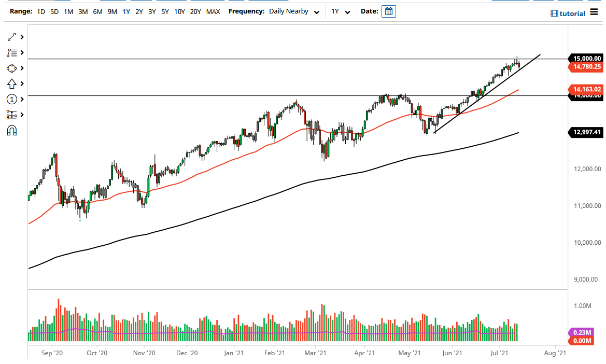The image size is (606, 364).
Task: Select the trendline drawing tool
Action: point(12,37)
